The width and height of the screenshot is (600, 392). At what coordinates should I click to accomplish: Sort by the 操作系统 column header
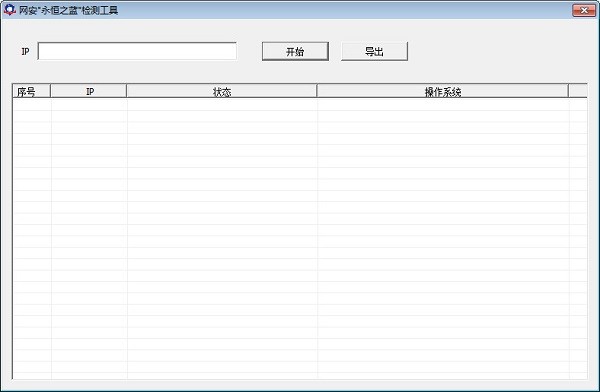point(443,91)
